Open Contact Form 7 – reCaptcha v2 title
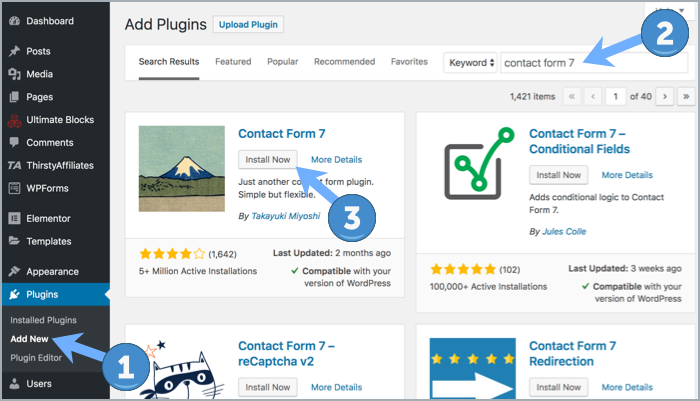This screenshot has height=401, width=700. pos(286,353)
